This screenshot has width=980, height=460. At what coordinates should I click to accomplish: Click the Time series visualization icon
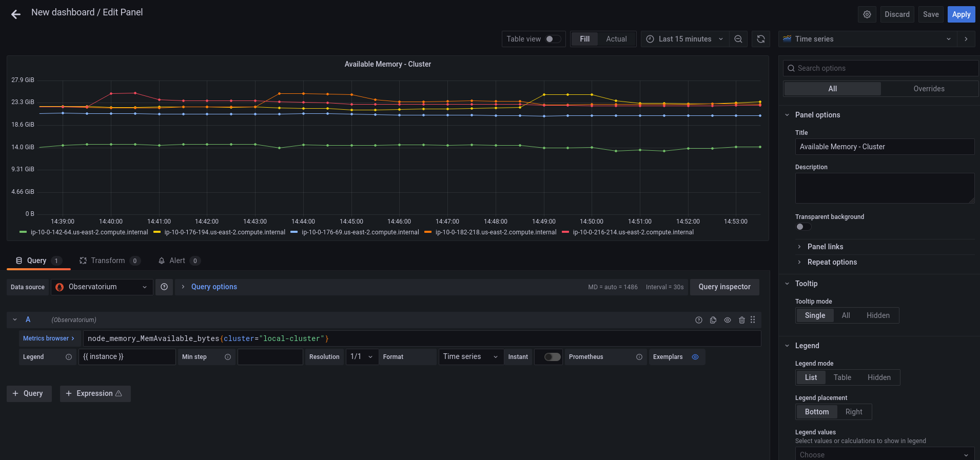click(787, 39)
